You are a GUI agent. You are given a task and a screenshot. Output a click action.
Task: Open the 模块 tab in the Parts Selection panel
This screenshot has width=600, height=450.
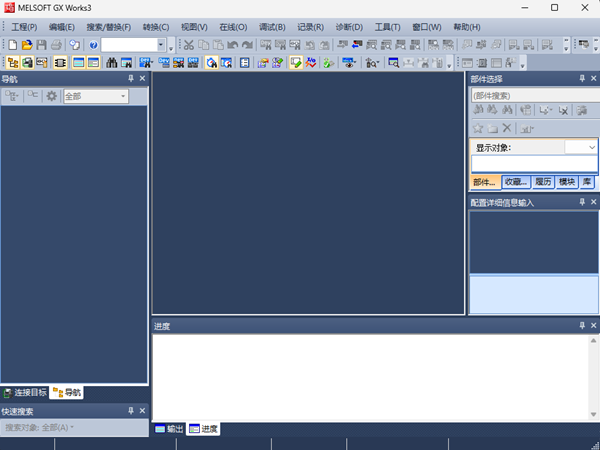(x=567, y=182)
